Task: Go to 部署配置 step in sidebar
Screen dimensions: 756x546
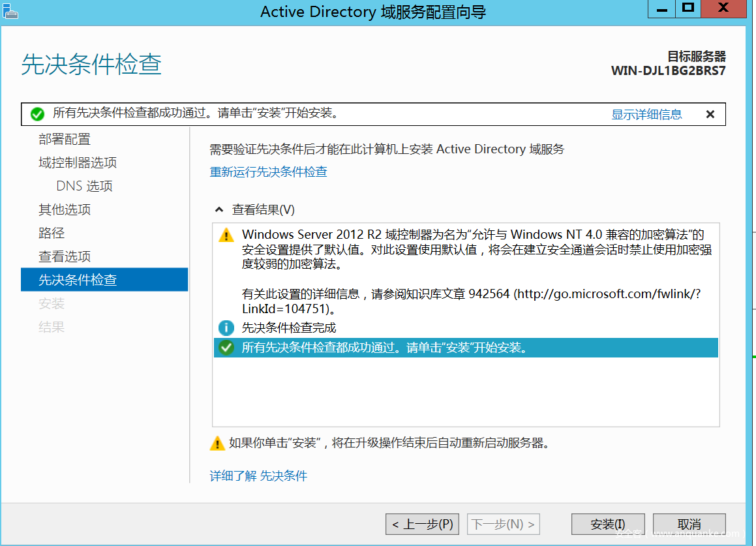Action: (x=65, y=139)
